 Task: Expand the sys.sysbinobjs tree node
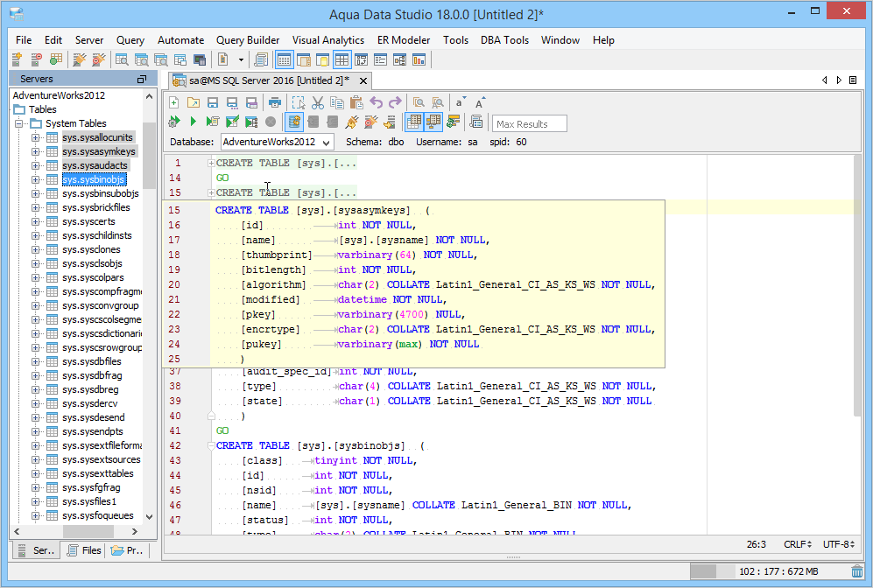click(36, 179)
